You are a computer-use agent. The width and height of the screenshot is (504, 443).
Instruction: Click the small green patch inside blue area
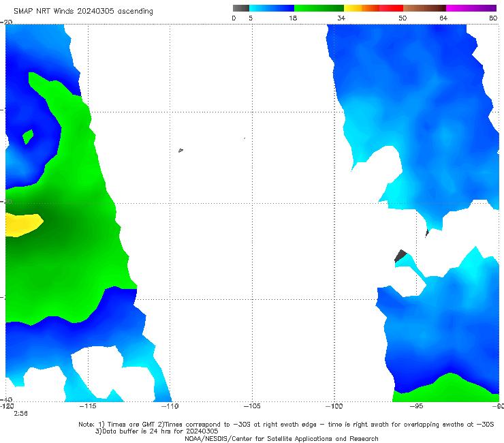click(28, 136)
